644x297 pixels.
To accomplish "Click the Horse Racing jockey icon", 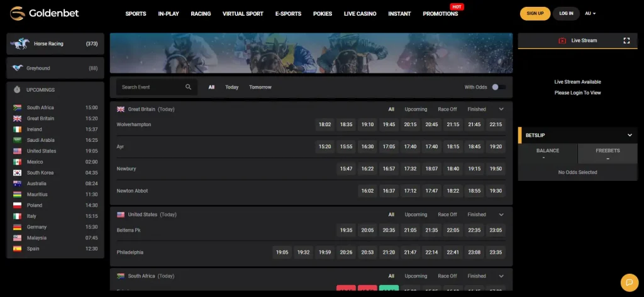I will [20, 43].
